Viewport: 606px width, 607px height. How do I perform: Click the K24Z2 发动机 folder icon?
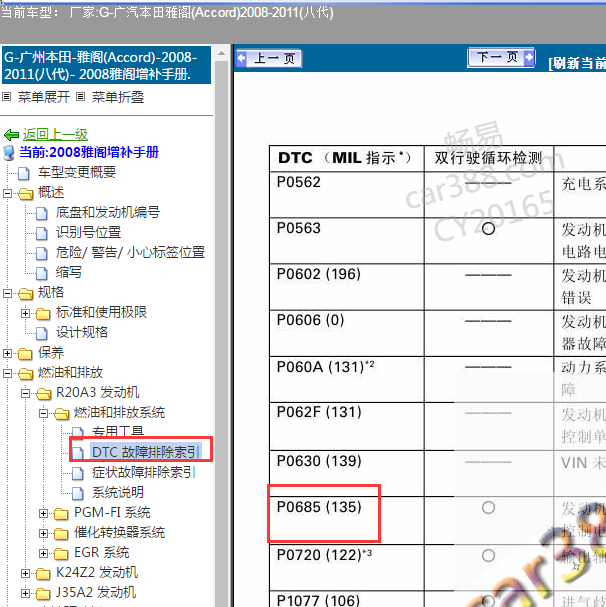coord(43,574)
